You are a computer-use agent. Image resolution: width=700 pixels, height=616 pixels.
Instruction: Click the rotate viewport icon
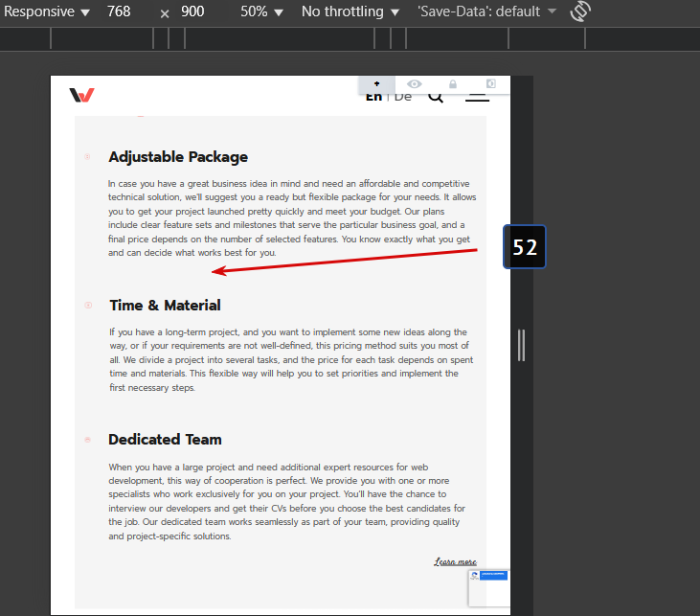580,11
